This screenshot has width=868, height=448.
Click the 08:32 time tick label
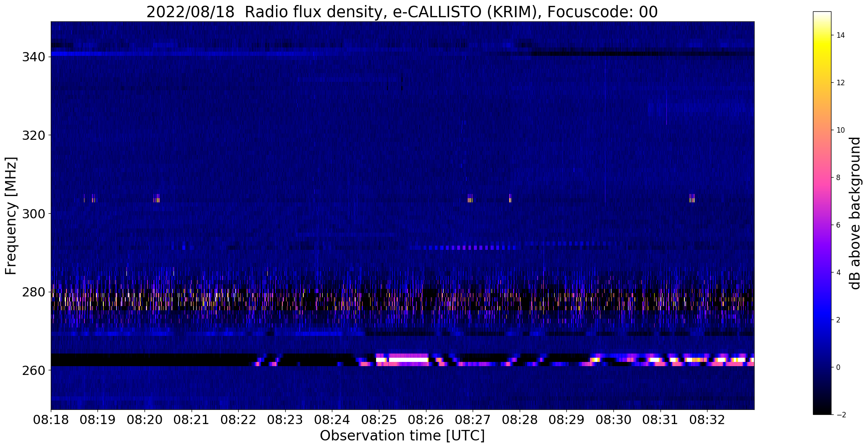[708, 420]
